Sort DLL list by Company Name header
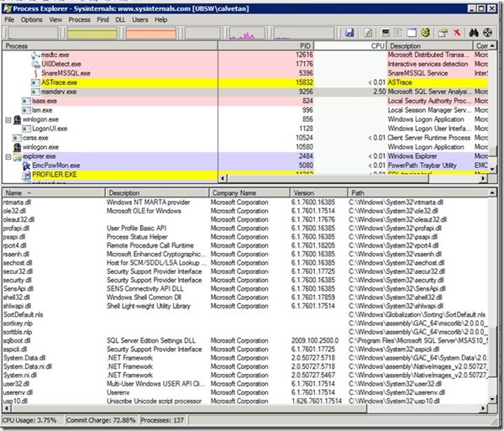 pos(239,192)
